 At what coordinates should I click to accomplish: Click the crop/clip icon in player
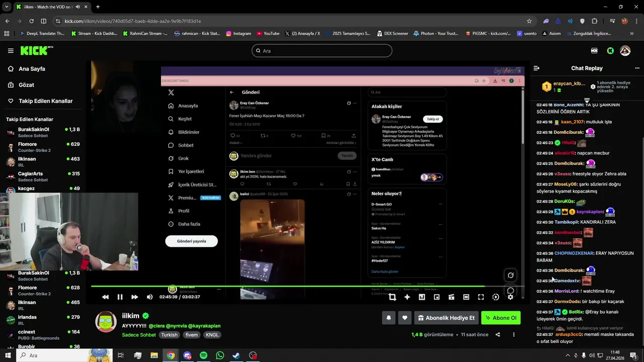[x=392, y=297]
